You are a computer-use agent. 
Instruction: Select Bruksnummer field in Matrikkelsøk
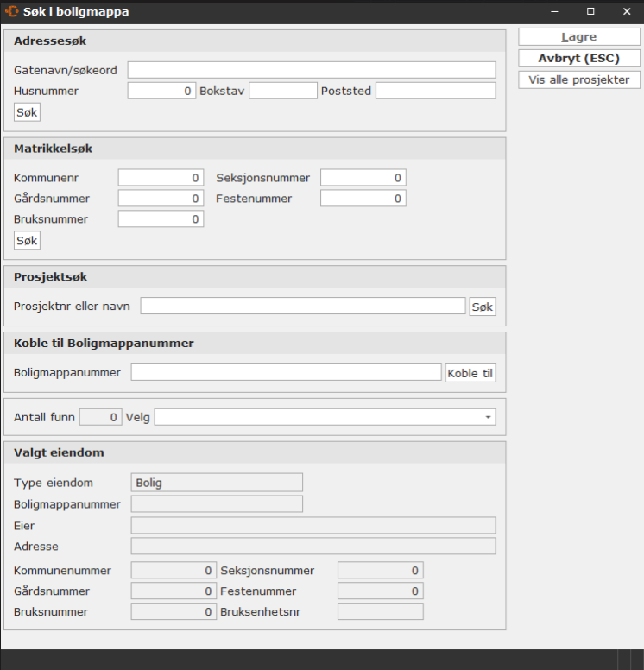pos(161,219)
